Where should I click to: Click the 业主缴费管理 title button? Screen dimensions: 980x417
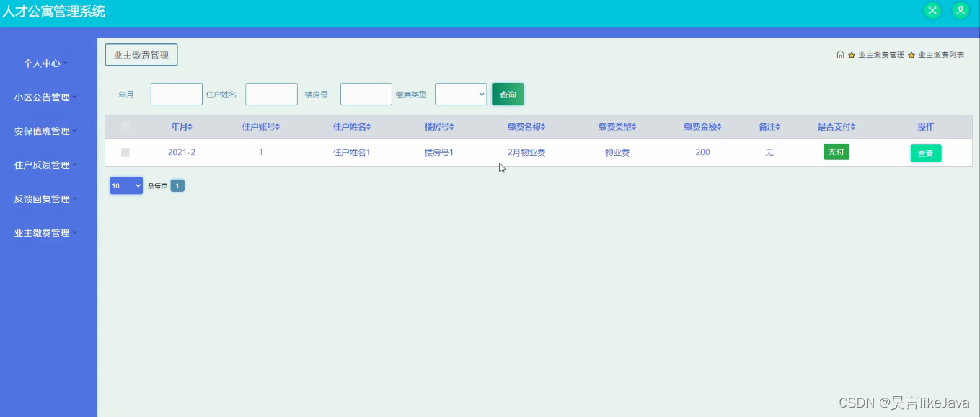coord(141,55)
